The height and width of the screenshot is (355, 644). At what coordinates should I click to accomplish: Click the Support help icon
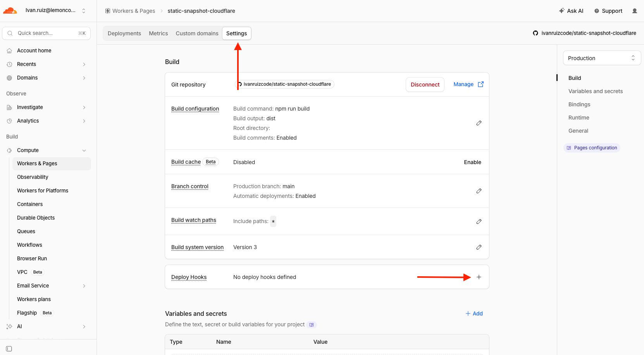[597, 11]
